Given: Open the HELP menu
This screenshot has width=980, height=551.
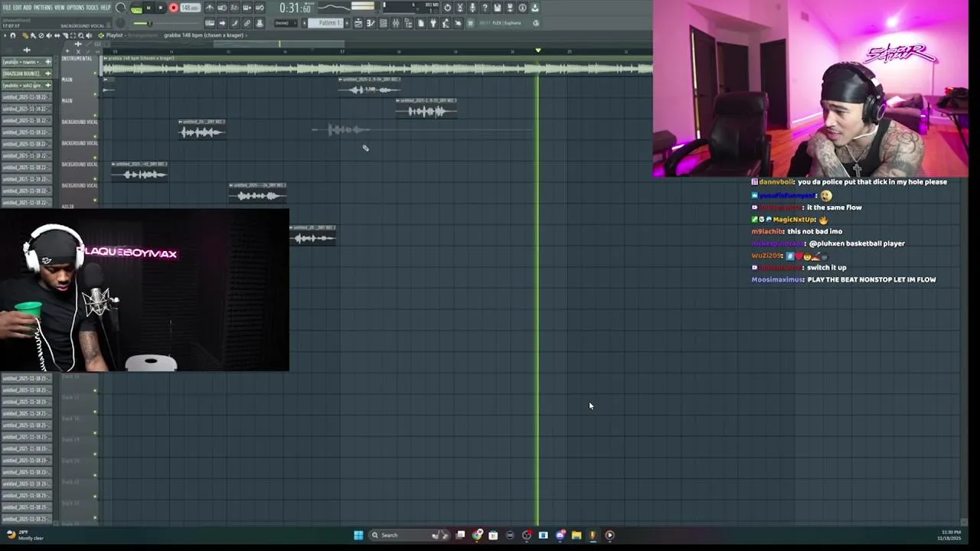Looking at the screenshot, I should coord(106,8).
